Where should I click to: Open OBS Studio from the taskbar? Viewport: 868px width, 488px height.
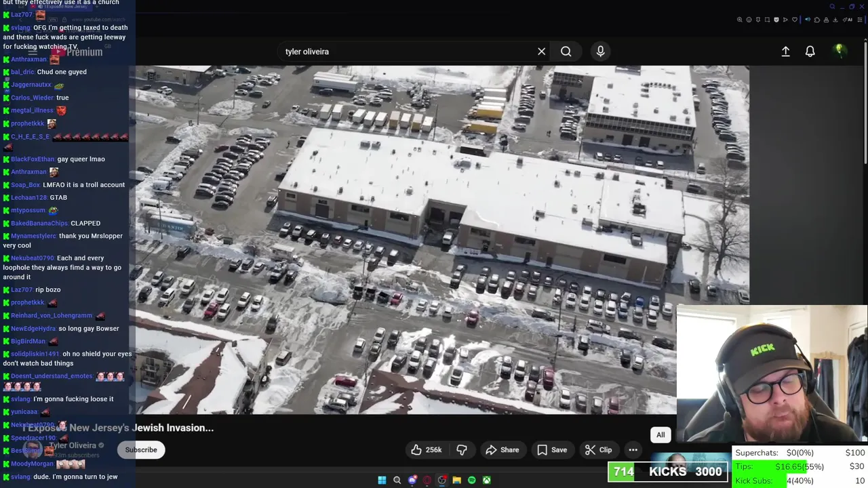(442, 480)
